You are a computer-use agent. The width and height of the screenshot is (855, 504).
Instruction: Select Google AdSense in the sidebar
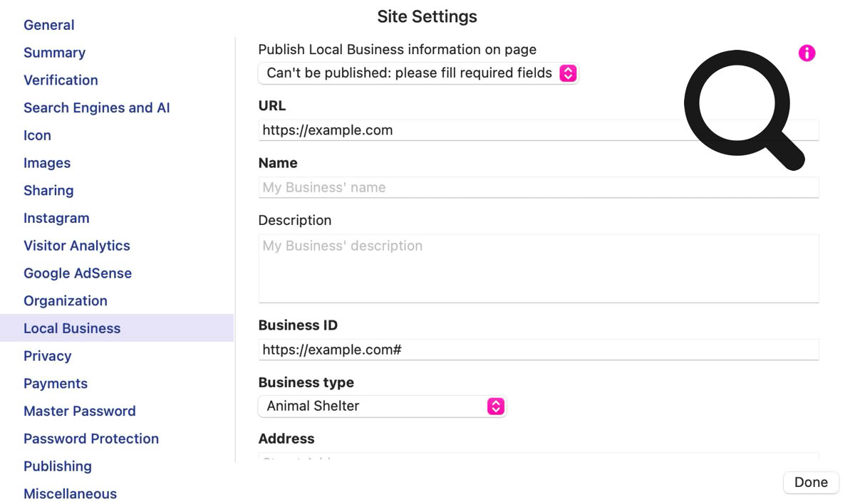click(78, 273)
